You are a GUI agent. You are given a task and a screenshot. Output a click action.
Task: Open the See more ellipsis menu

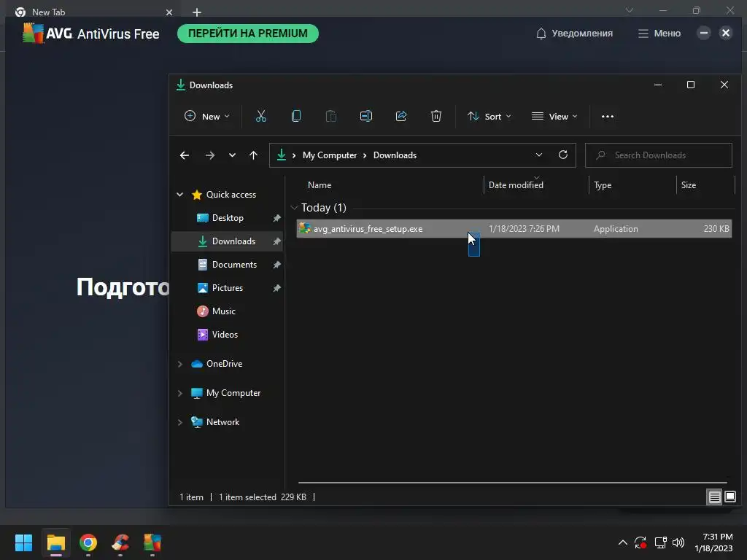[608, 117]
